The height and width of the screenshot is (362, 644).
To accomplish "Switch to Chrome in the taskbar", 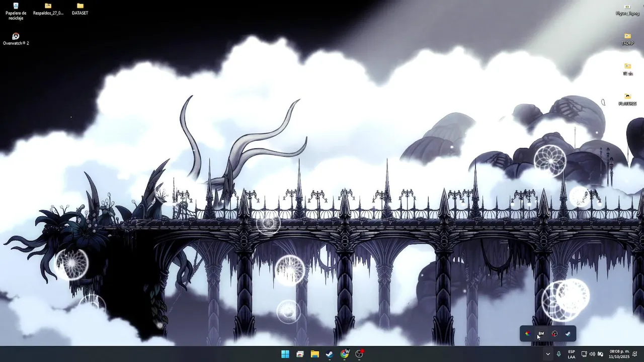I will point(345,354).
